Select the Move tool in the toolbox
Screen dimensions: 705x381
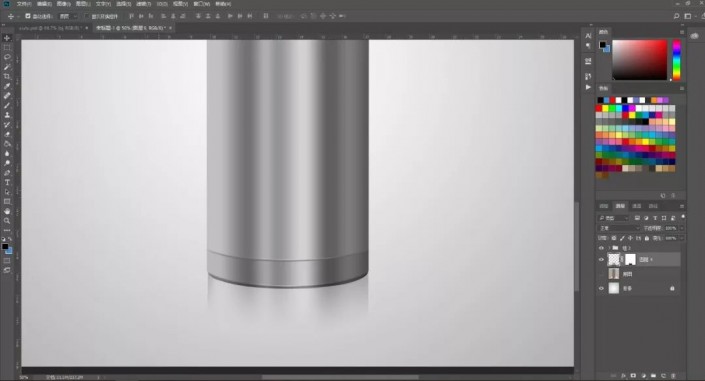pos(7,38)
